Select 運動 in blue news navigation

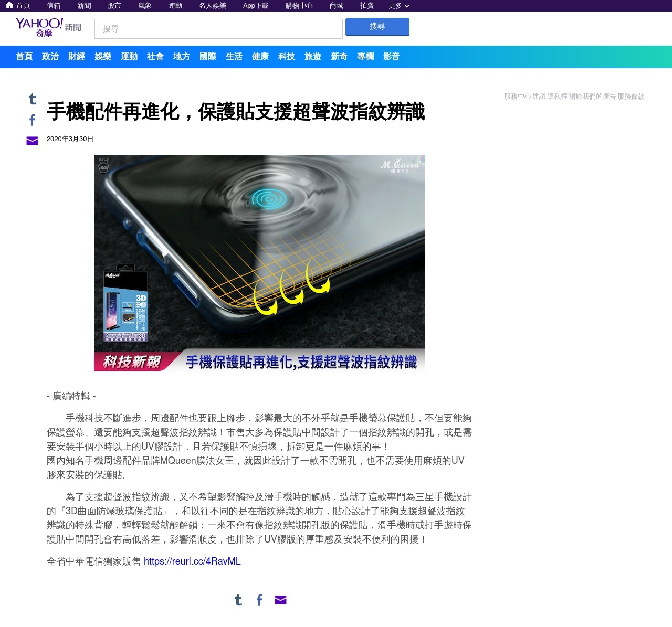point(129,57)
